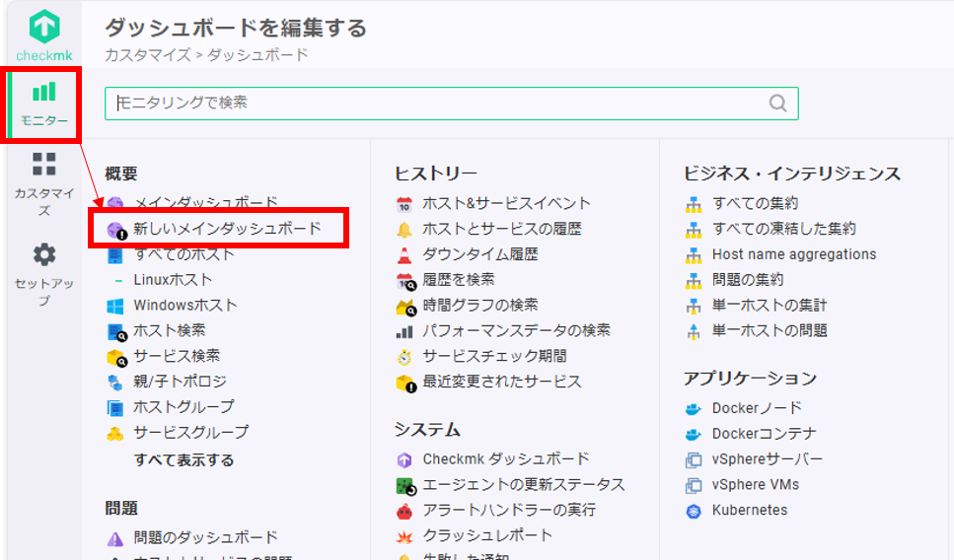
Task: Click the ダウンタイム履歴 cone icon
Action: (x=404, y=255)
